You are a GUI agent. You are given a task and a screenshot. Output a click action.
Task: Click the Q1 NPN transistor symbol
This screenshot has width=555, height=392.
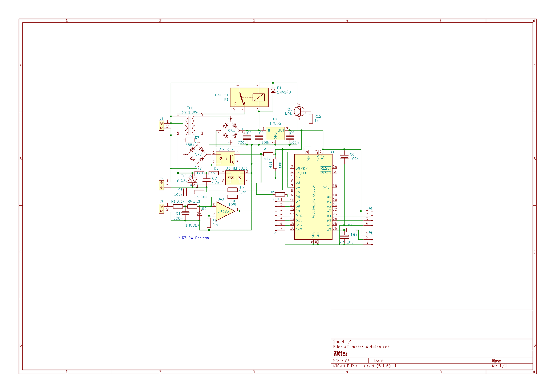tap(299, 112)
